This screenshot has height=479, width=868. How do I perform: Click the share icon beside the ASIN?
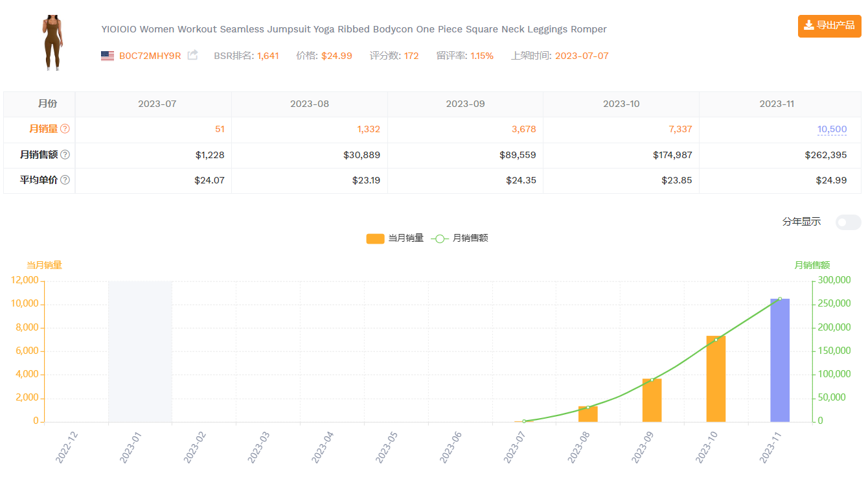(x=192, y=56)
